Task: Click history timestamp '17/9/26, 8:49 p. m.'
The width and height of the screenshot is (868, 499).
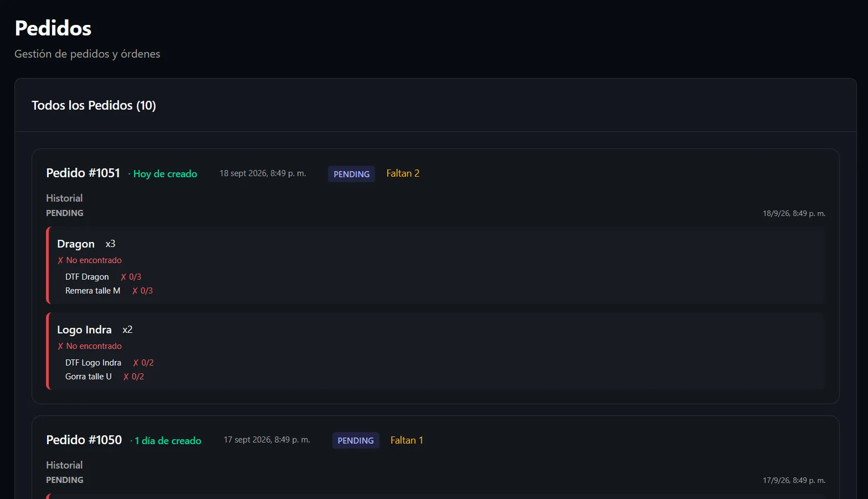Action: click(794, 480)
